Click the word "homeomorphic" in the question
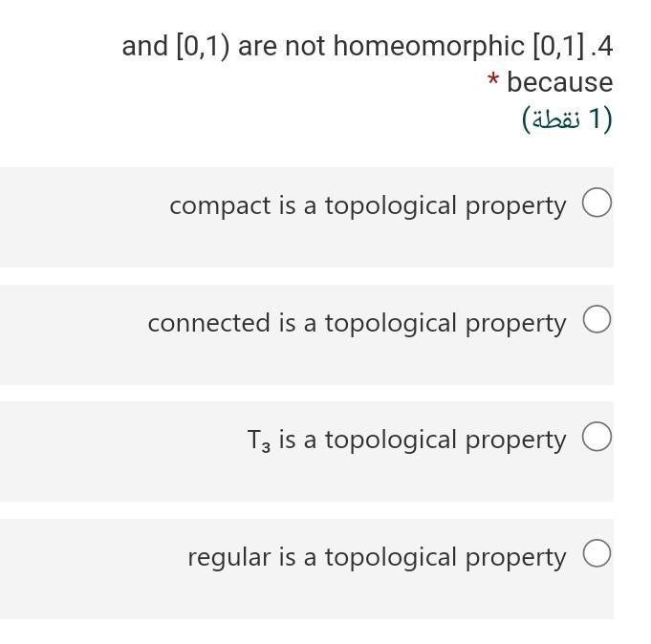This screenshot has height=644, width=651. click(x=429, y=46)
